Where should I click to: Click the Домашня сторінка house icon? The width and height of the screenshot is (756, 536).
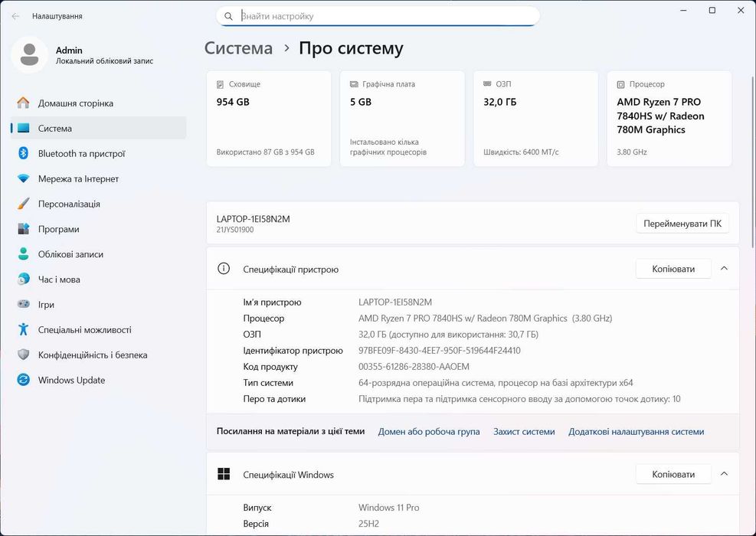point(23,103)
